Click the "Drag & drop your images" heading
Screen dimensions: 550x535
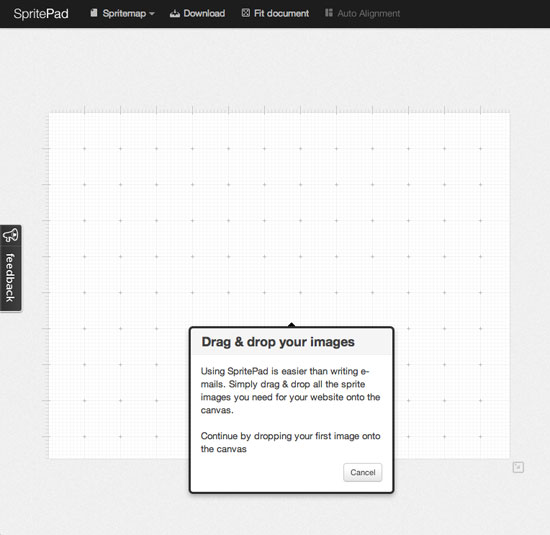pos(278,342)
